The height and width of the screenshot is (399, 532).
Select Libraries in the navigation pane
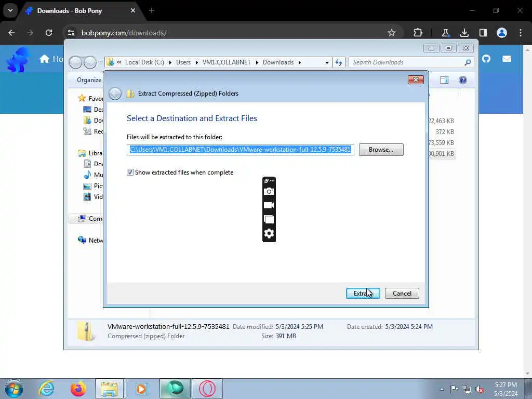pyautogui.click(x=90, y=153)
